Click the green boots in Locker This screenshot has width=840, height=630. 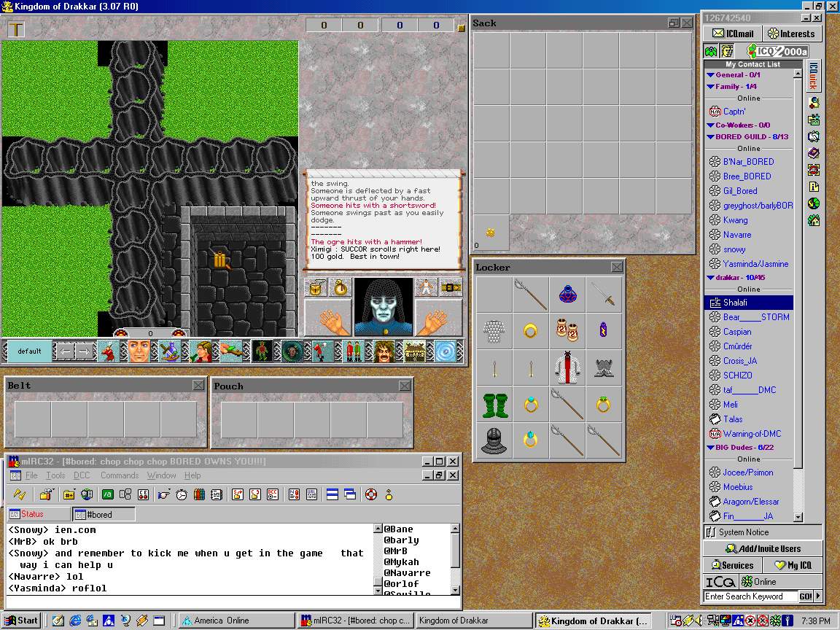click(x=494, y=405)
